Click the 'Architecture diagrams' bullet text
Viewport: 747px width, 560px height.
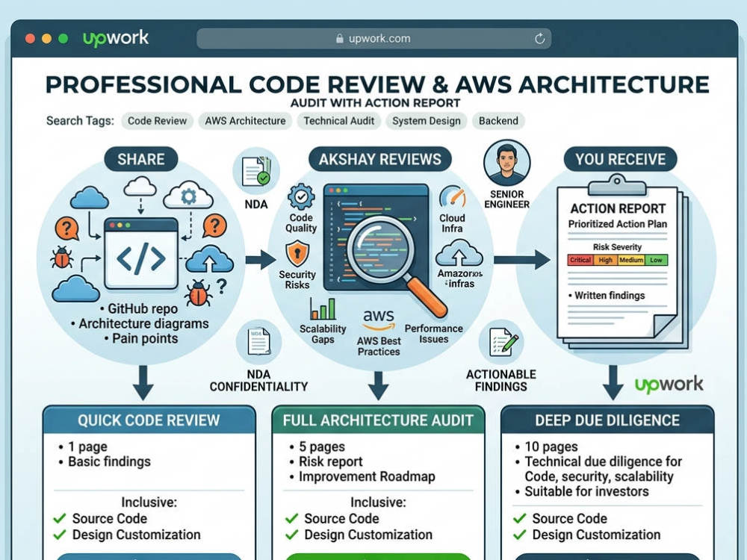[x=143, y=324]
